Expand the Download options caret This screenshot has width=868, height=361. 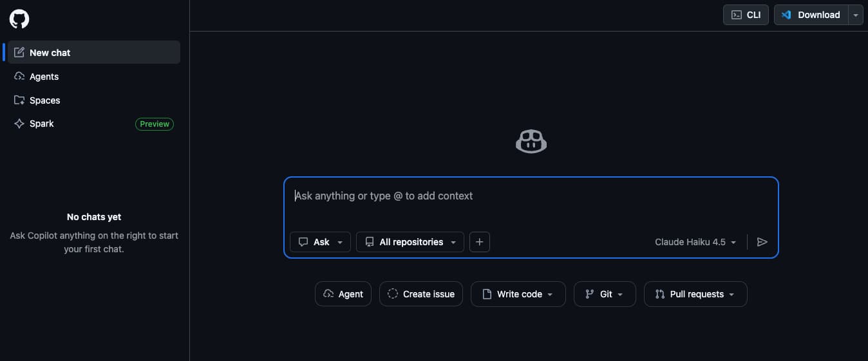tap(856, 15)
